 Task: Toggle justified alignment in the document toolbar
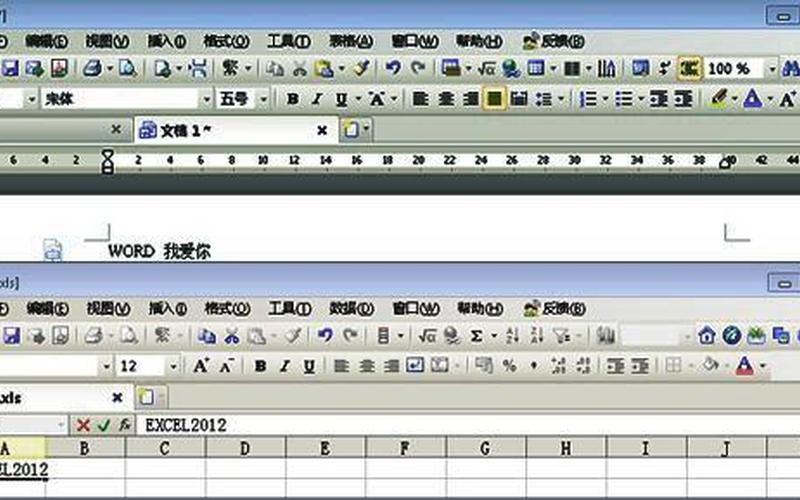[x=494, y=98]
